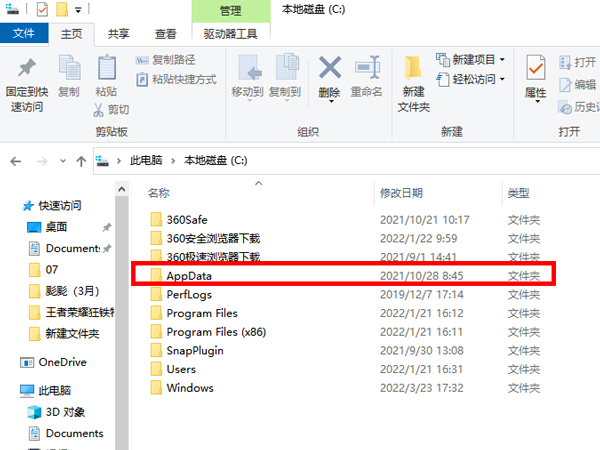Image resolution: width=600 pixels, height=450 pixels.
Task: Open the blue File menu
Action: coord(22,33)
